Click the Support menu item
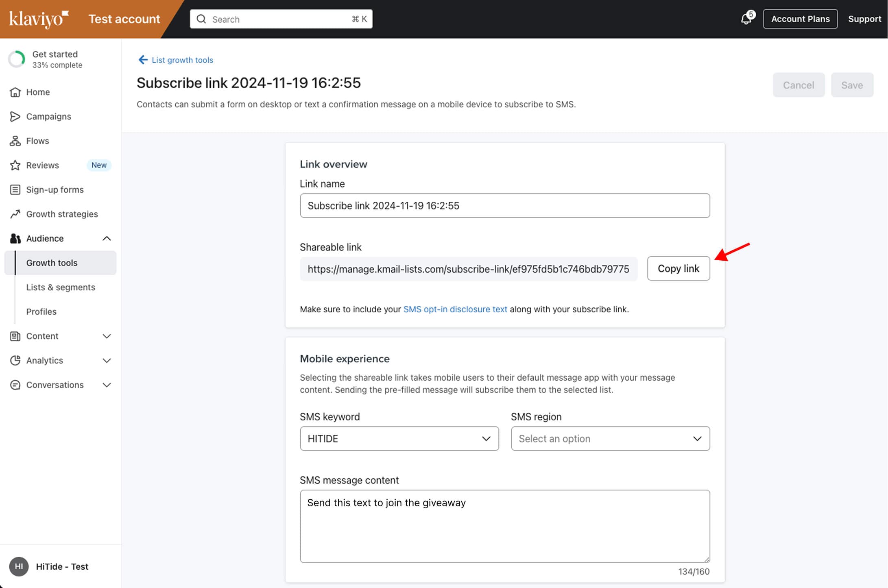 [x=865, y=18]
